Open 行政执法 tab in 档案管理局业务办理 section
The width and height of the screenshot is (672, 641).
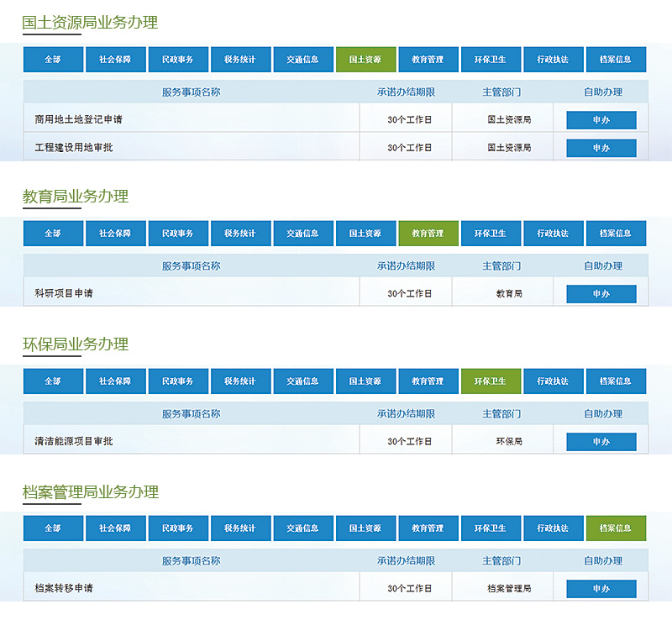(554, 528)
